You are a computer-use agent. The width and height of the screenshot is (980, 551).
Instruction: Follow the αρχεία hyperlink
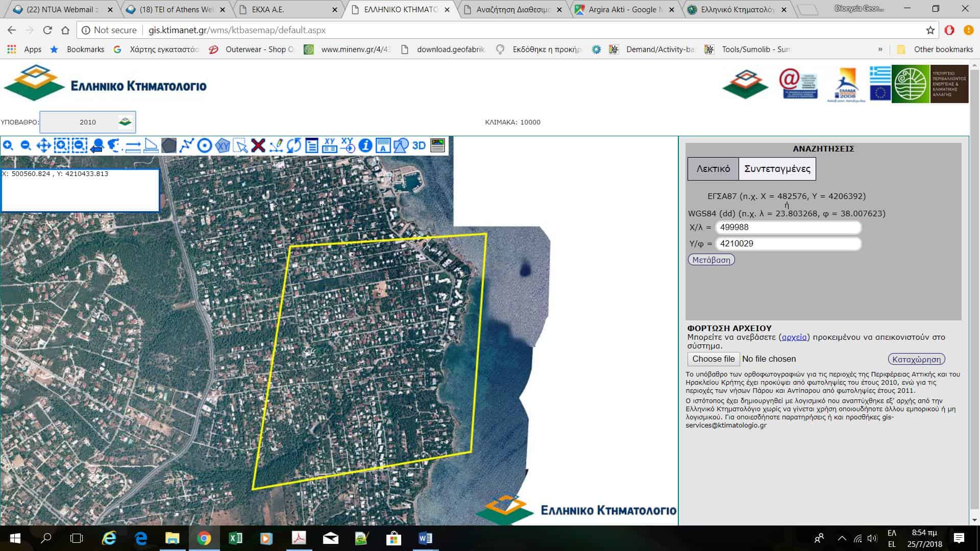[794, 337]
